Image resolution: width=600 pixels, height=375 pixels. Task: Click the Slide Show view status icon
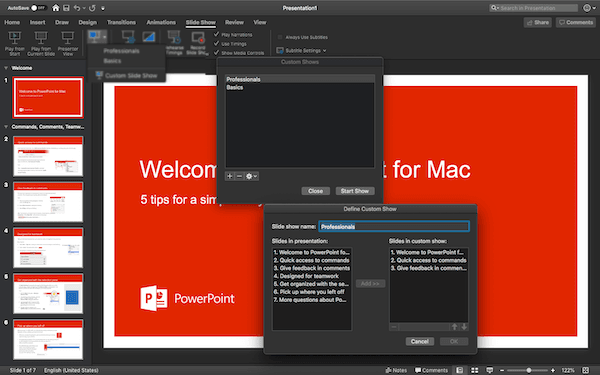coord(489,370)
